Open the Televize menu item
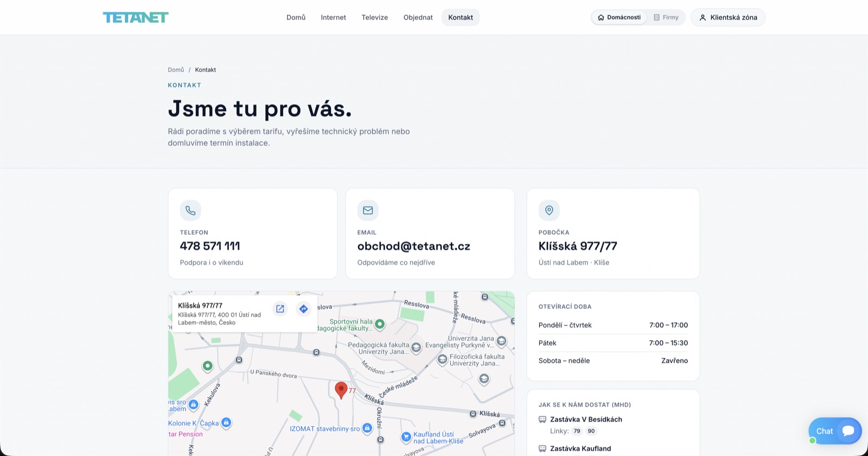The image size is (868, 456). pos(375,17)
